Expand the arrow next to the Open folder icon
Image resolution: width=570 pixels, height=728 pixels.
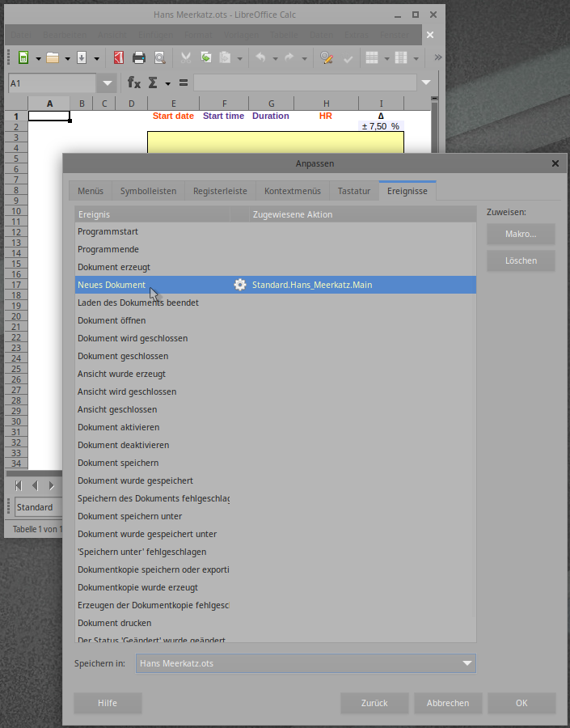coord(67,58)
